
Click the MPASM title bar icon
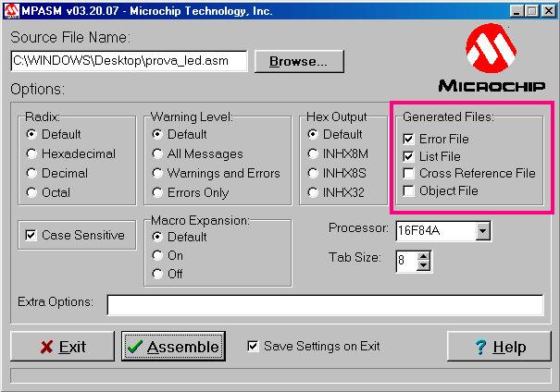[11, 11]
